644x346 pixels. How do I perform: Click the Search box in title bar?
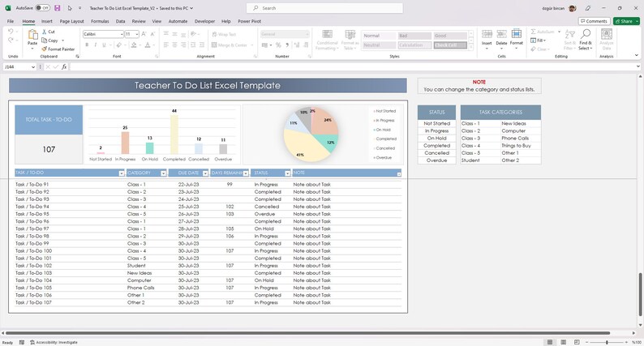tap(324, 8)
